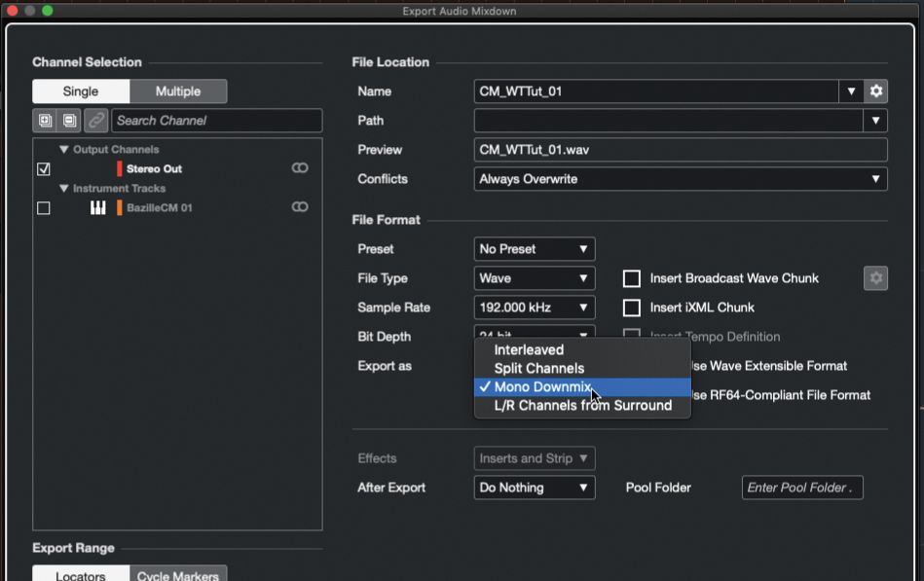This screenshot has width=924, height=581.
Task: Select Split Channels from the menu
Action: (x=538, y=369)
